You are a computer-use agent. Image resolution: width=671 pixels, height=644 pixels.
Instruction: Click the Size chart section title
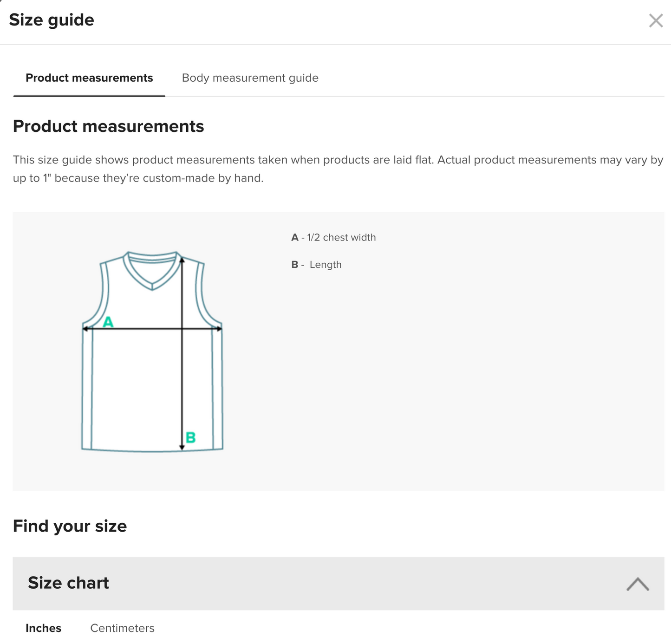point(68,583)
